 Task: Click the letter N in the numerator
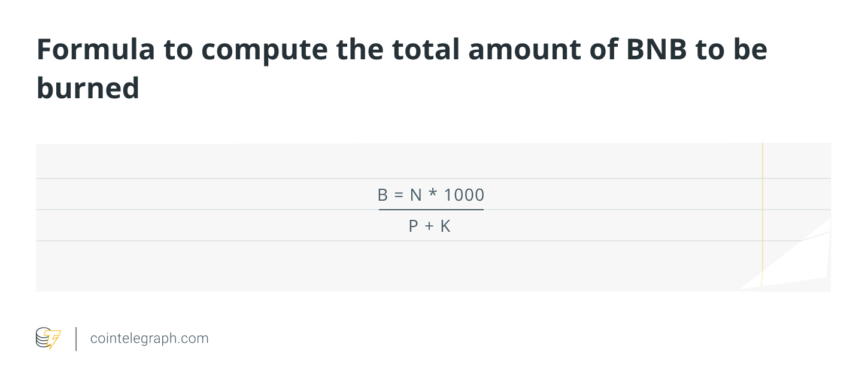click(415, 195)
